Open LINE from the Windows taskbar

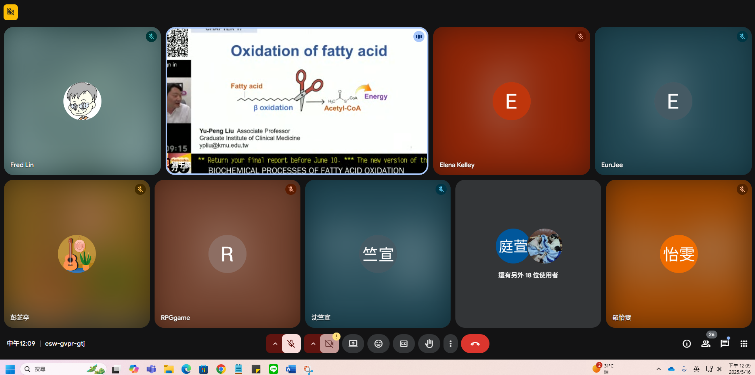coord(273,369)
